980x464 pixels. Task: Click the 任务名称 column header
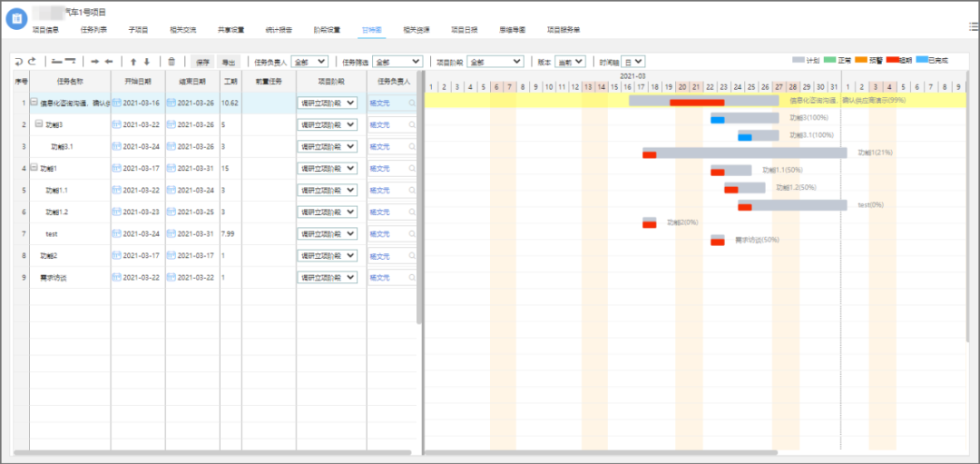pos(70,82)
